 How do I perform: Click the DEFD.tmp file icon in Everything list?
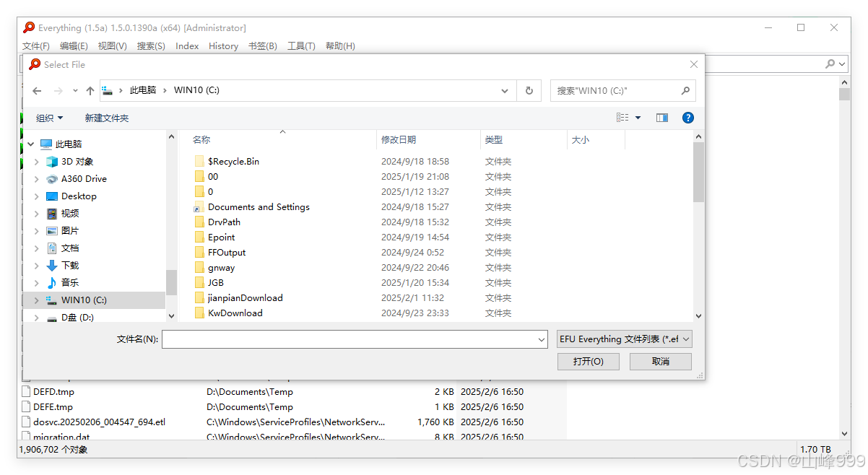[27, 392]
